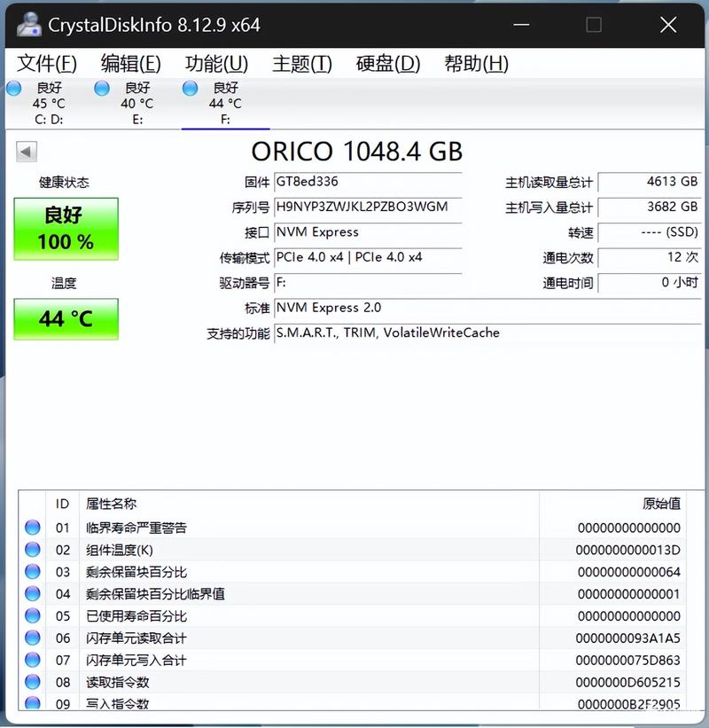
Task: Click the status orb for attribute 04
Action: tap(33, 593)
